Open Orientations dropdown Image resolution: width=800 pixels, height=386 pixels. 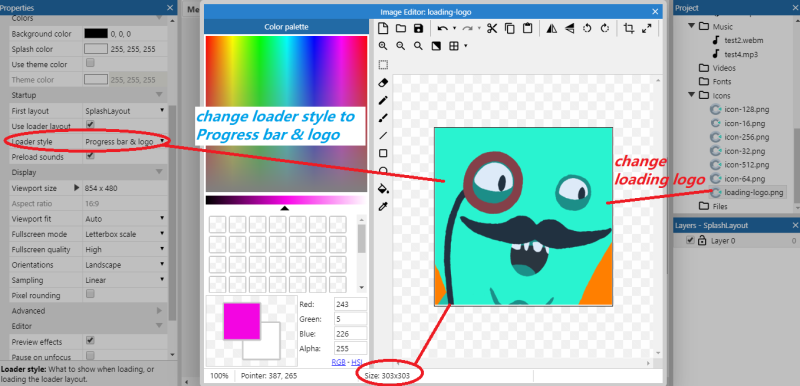(x=125, y=265)
